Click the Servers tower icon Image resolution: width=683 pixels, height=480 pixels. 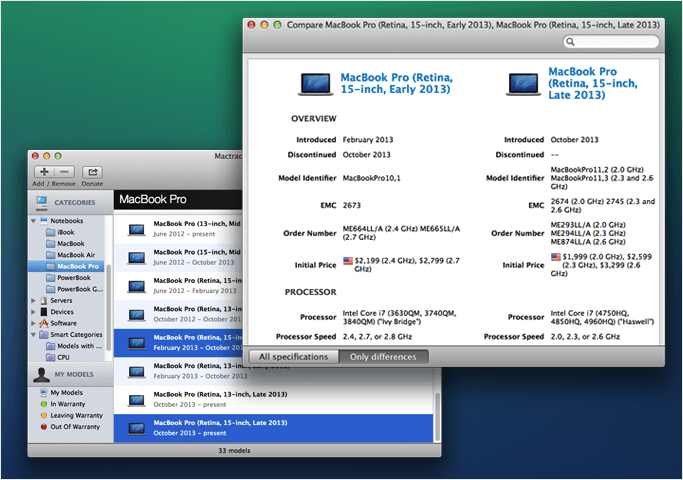44,301
